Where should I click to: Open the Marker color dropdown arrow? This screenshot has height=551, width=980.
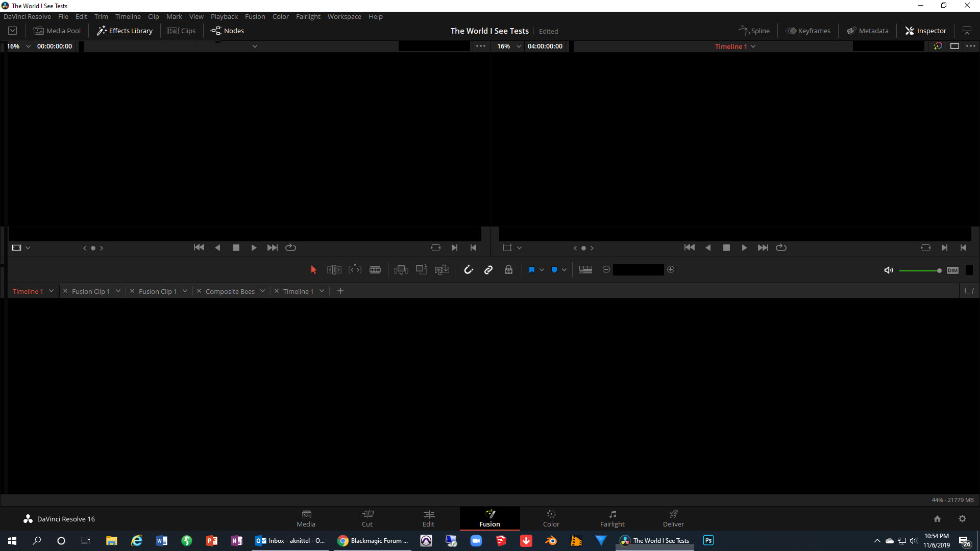(564, 270)
